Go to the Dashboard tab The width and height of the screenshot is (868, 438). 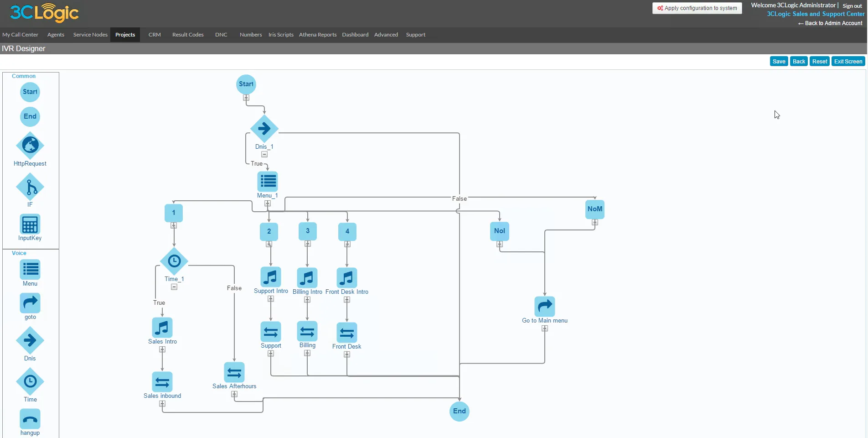pos(355,35)
